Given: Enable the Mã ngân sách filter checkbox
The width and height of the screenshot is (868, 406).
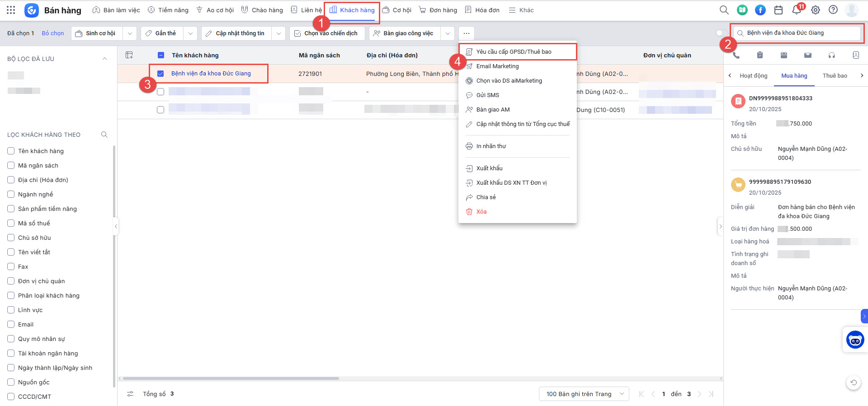Looking at the screenshot, I should pos(11,165).
